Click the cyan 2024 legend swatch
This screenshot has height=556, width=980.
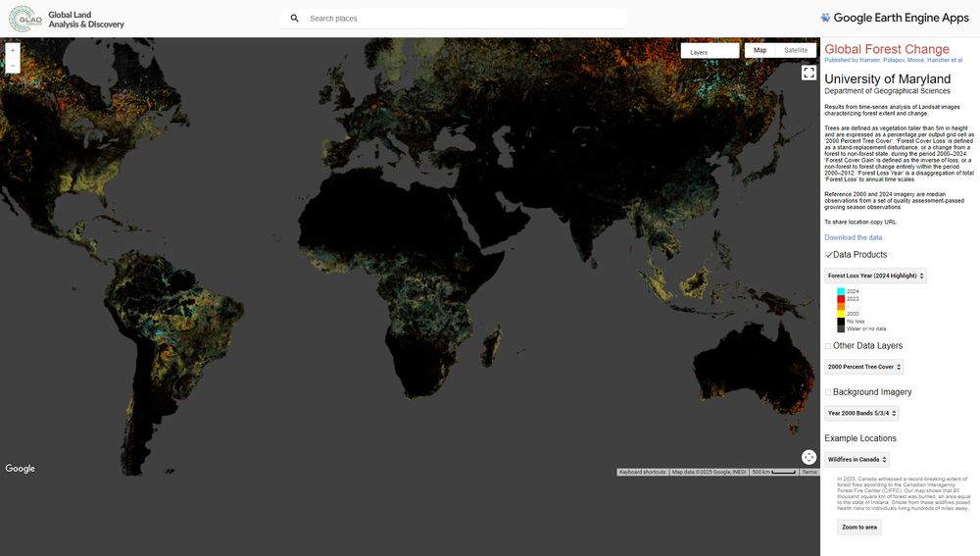coord(841,291)
